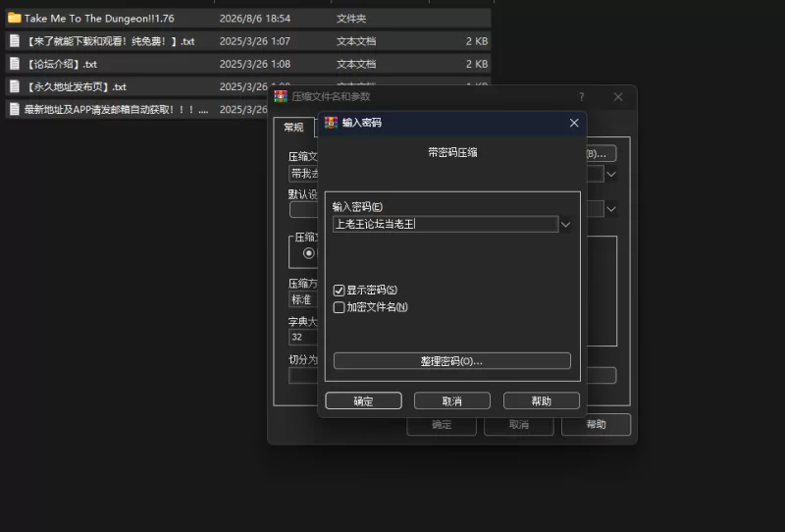Screen dimensions: 785x532
Task: Click 取消 in the 压缩文件名和参数 window
Action: click(x=519, y=425)
